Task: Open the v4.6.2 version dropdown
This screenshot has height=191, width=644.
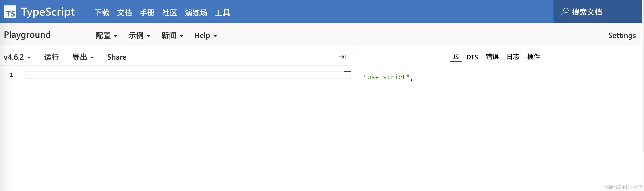Action: click(x=17, y=57)
